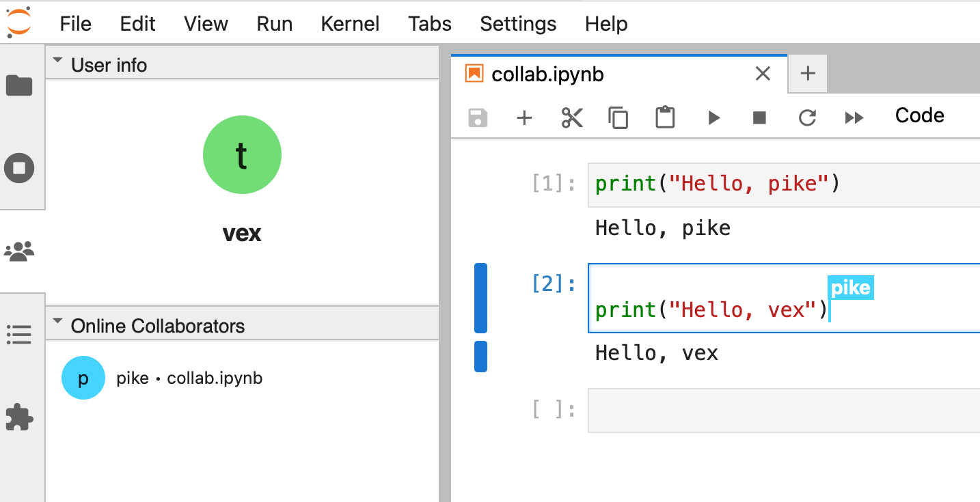Image resolution: width=980 pixels, height=502 pixels.
Task: Open the Code cell type dropdown
Action: (919, 115)
